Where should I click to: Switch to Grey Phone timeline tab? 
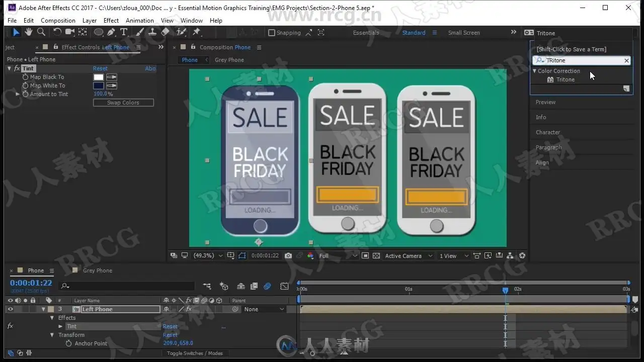tap(97, 270)
